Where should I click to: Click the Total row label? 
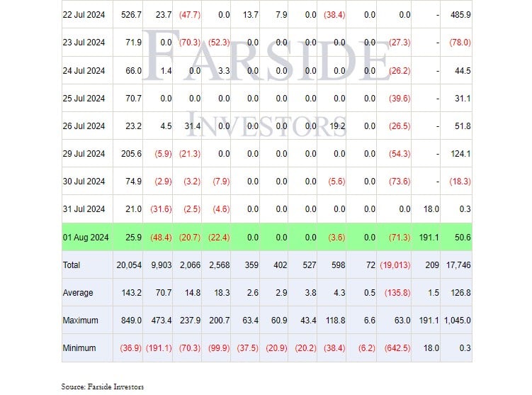tap(72, 265)
